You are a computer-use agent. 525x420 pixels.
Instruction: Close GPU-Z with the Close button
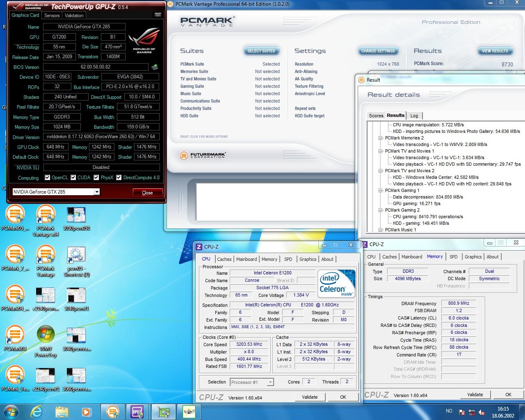[x=147, y=193]
